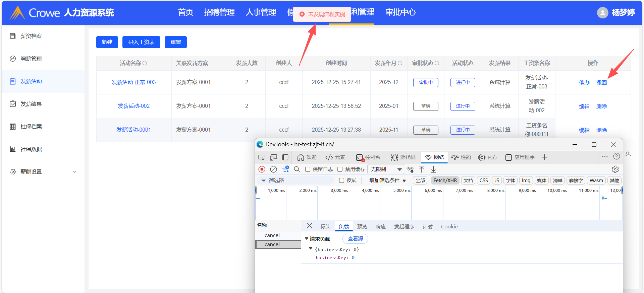
Task: Open the 发薪结果 sidebar item
Action: pyautogui.click(x=31, y=104)
